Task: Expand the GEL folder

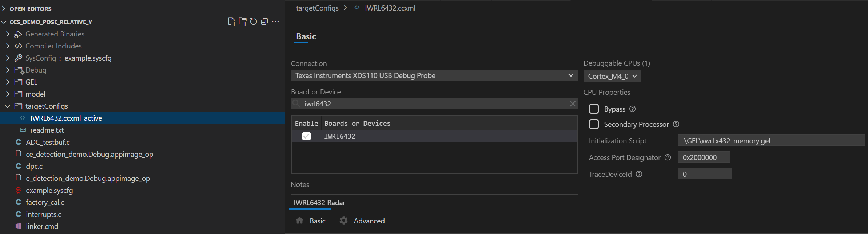Action: [8, 82]
